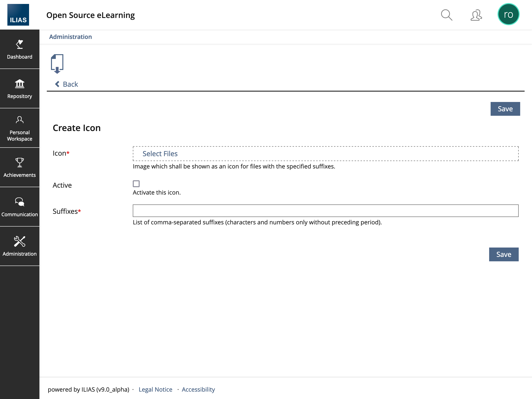Image resolution: width=532 pixels, height=399 pixels.
Task: Open Communication sidebar item
Action: point(19,207)
